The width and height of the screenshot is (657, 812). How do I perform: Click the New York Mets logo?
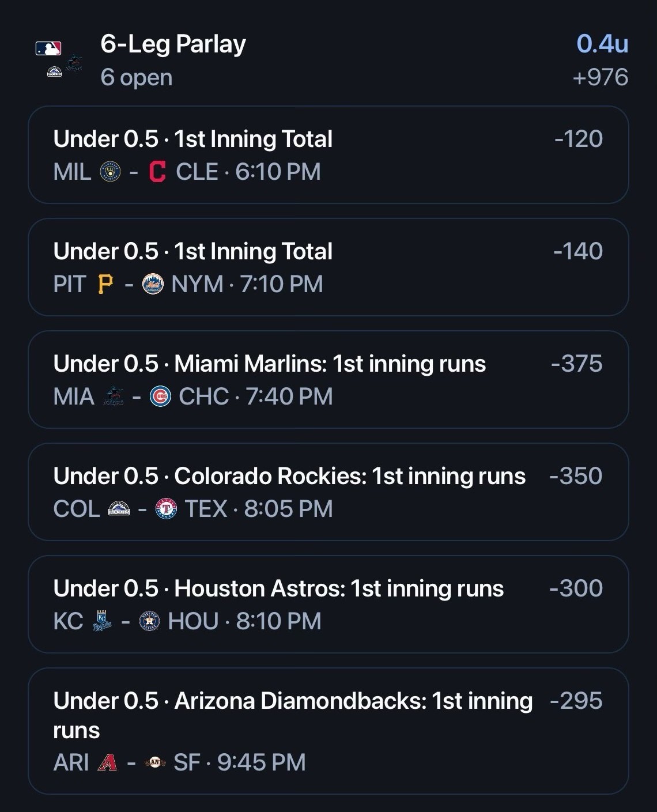pyautogui.click(x=153, y=284)
